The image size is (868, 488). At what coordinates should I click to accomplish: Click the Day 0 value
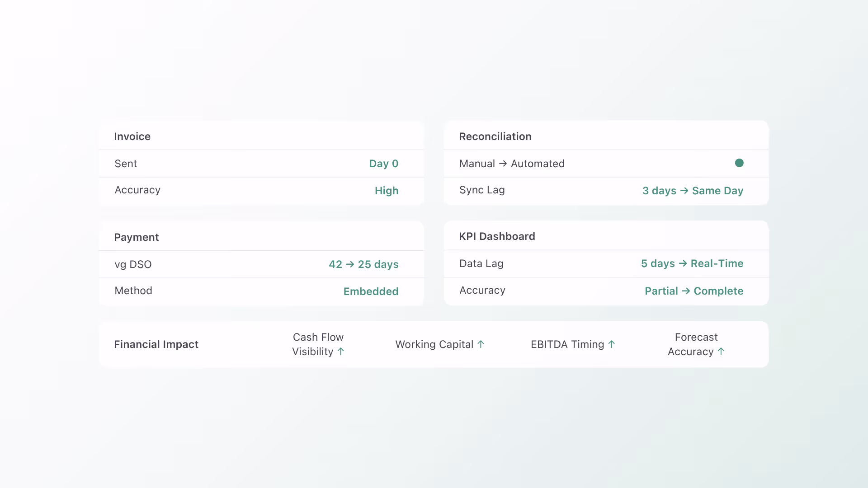pyautogui.click(x=384, y=164)
